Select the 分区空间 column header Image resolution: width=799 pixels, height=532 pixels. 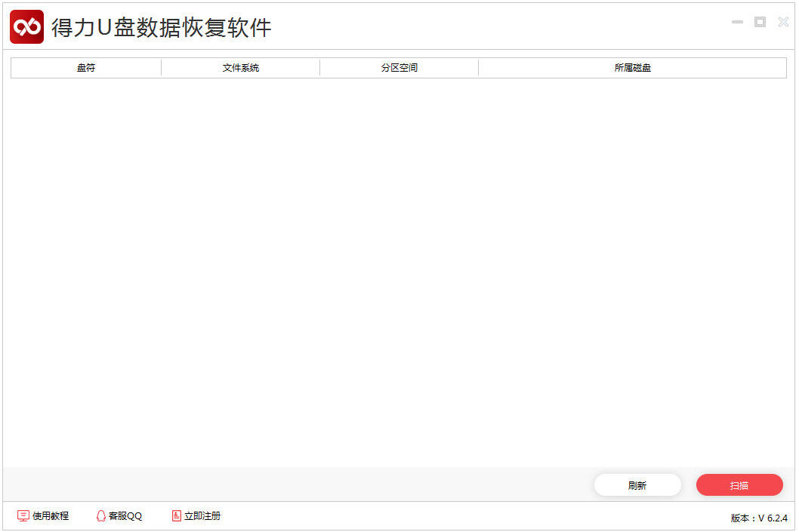(399, 67)
